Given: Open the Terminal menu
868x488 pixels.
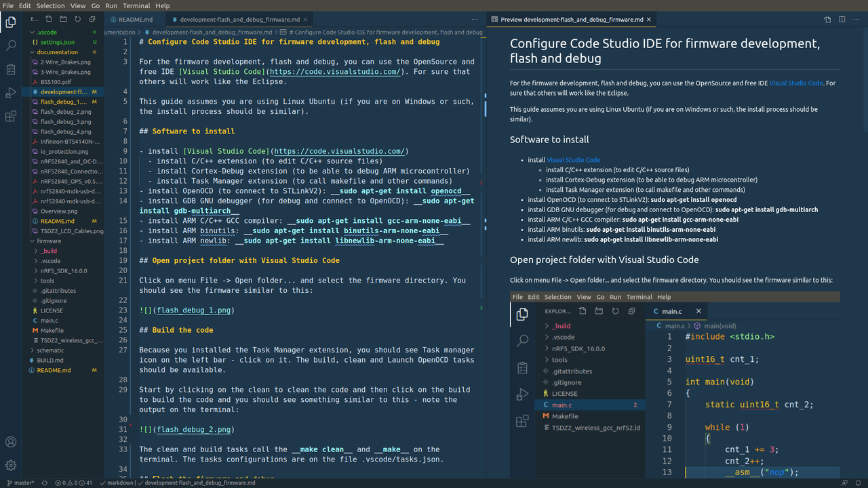Looking at the screenshot, I should [136, 5].
